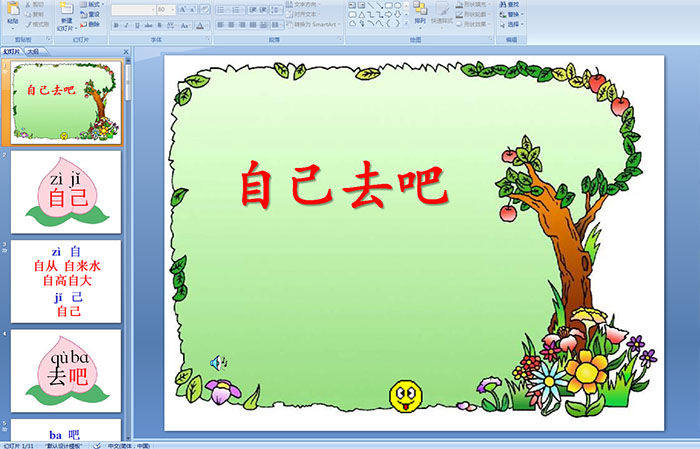The height and width of the screenshot is (449, 700).
Task: Click the Paste (粘贴) icon
Action: [12, 14]
